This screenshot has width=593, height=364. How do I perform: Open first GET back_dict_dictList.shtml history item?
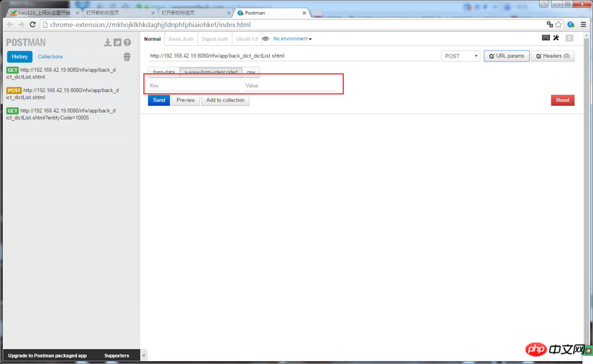point(62,73)
